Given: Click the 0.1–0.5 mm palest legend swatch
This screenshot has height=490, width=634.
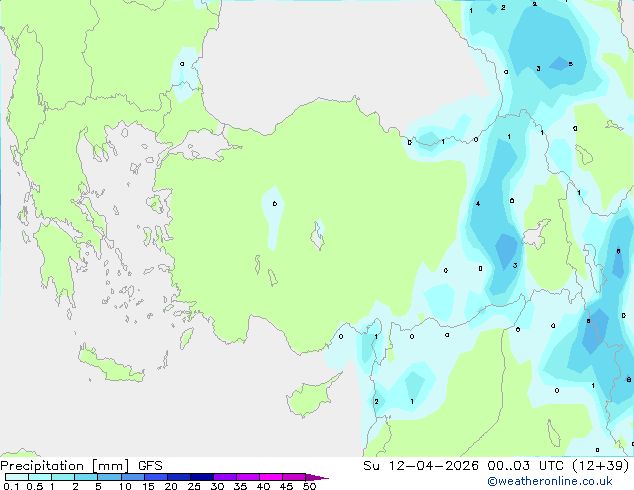Looking at the screenshot, I should tap(17, 477).
